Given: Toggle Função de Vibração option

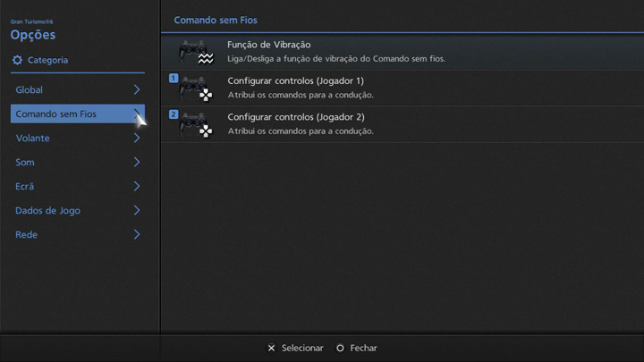Looking at the screenshot, I should point(269,45).
